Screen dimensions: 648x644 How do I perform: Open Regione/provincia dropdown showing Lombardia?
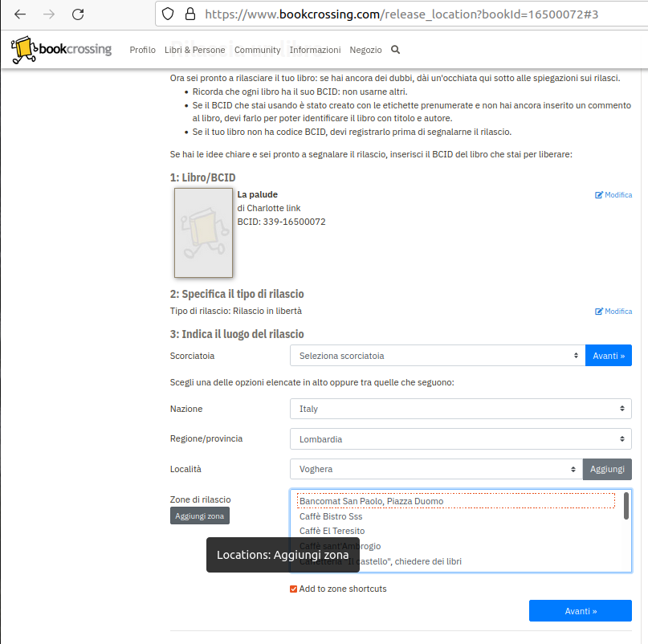pyautogui.click(x=460, y=439)
